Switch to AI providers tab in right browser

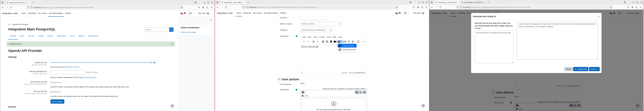click(x=473, y=3)
